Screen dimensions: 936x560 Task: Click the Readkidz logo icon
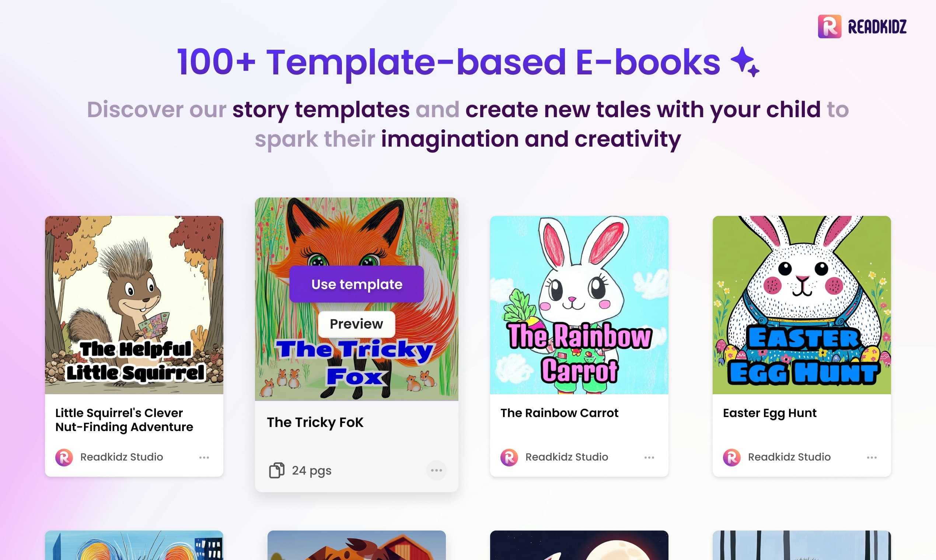829,27
